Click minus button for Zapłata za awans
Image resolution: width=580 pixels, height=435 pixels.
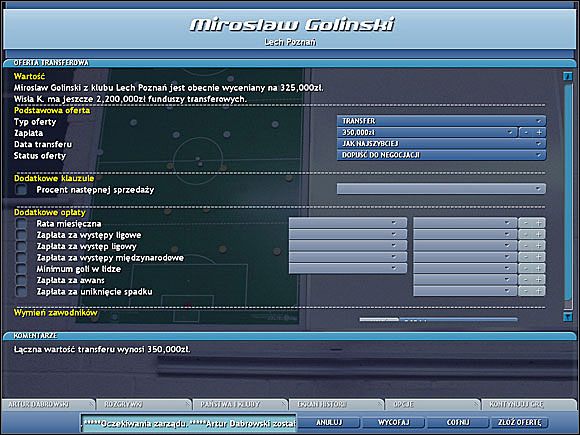tap(526, 280)
